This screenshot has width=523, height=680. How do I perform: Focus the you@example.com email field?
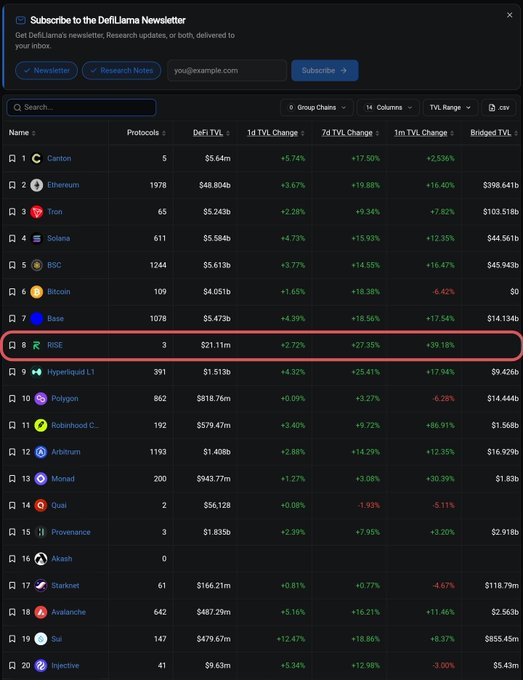pyautogui.click(x=227, y=70)
